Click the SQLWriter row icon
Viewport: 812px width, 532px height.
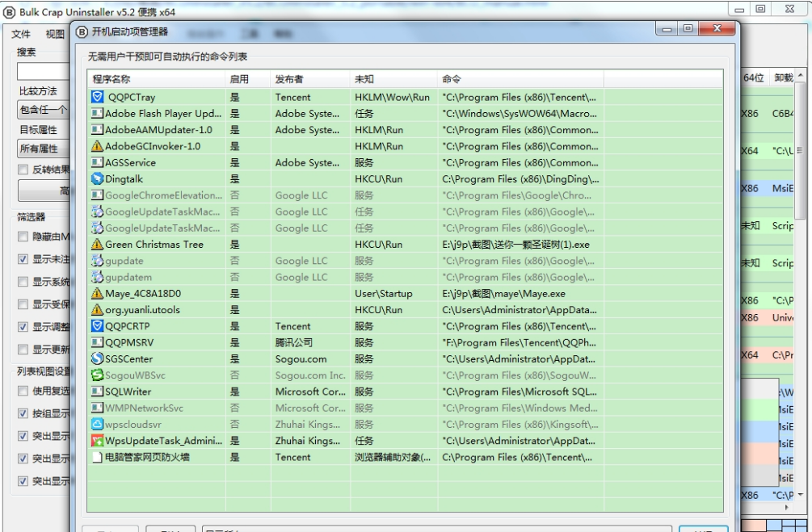click(x=97, y=392)
